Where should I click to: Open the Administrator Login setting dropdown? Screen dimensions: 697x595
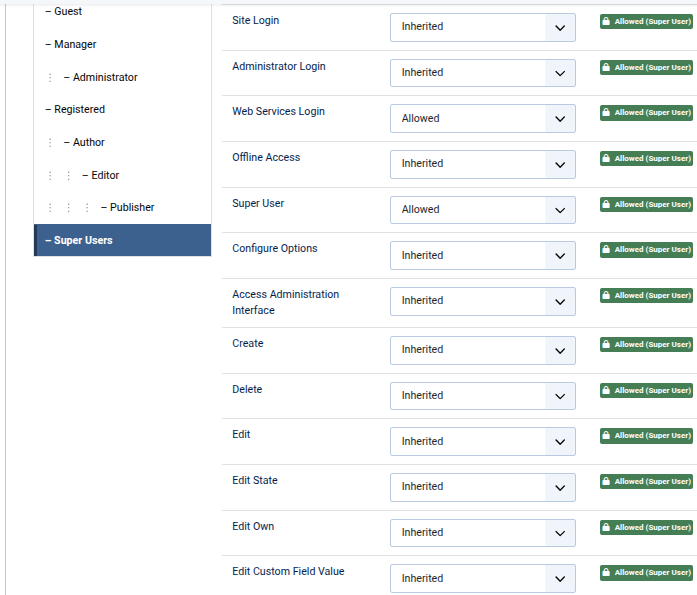click(x=482, y=73)
